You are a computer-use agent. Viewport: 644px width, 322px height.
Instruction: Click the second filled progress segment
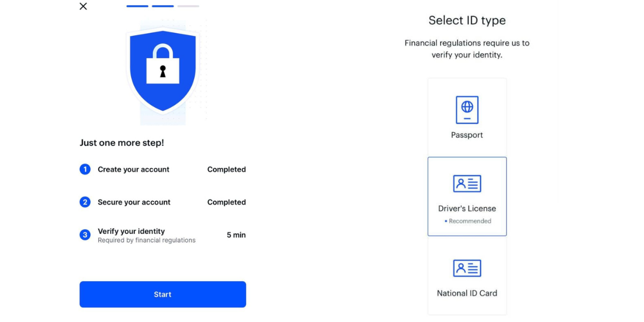163,6
